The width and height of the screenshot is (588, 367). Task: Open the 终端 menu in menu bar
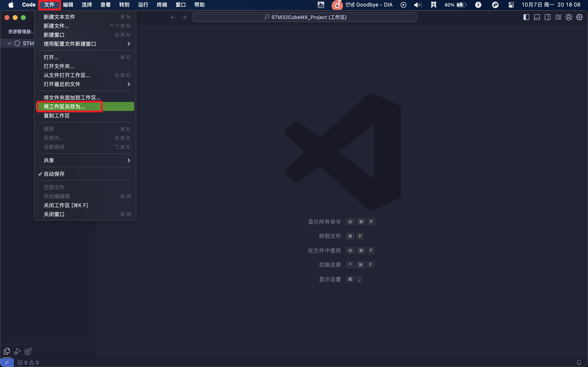click(x=161, y=5)
